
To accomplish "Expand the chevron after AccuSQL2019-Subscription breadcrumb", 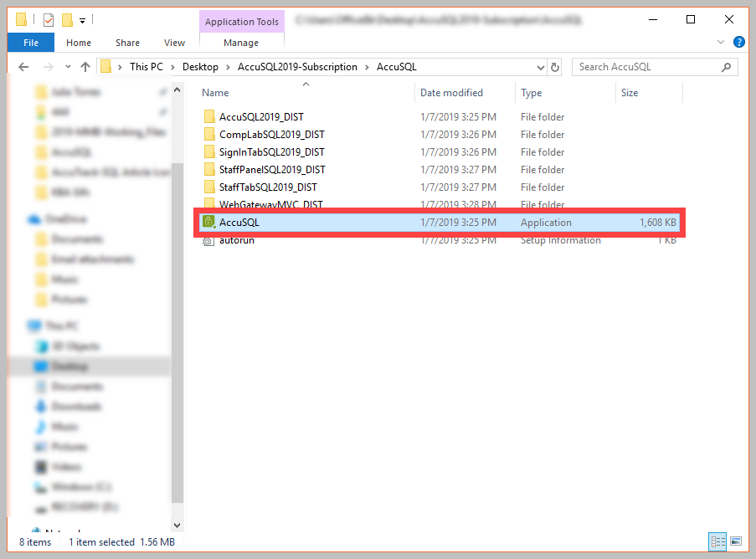I will pos(367,68).
